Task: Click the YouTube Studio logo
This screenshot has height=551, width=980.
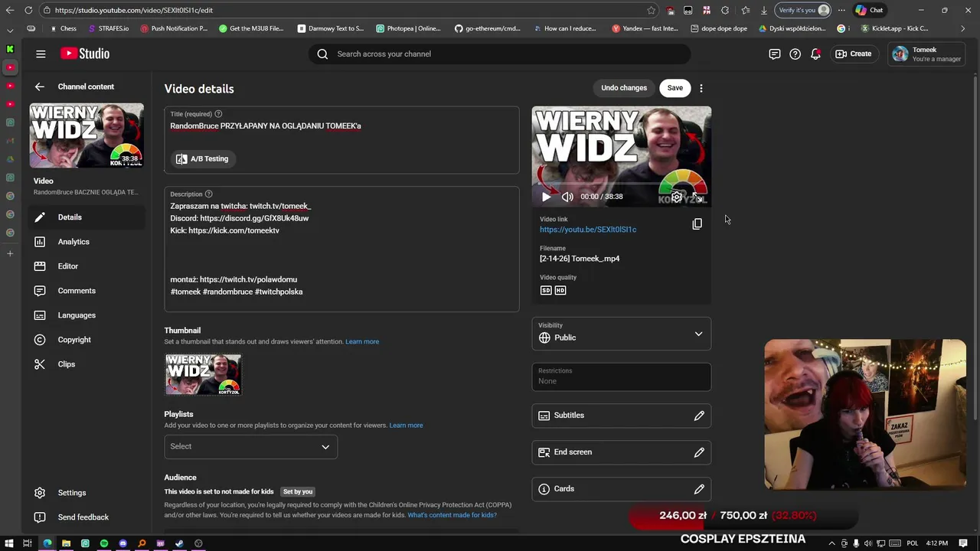Action: point(85,54)
